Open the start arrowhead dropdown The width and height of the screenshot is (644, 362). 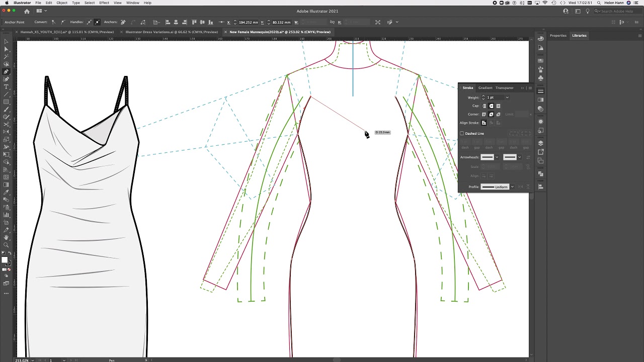click(497, 157)
